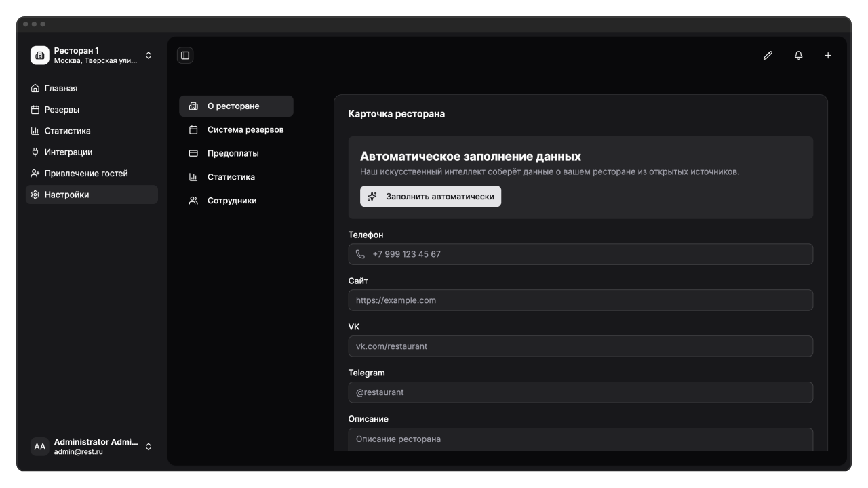Click the gear icon beside Настройки
The image size is (868, 488).
[x=35, y=195]
